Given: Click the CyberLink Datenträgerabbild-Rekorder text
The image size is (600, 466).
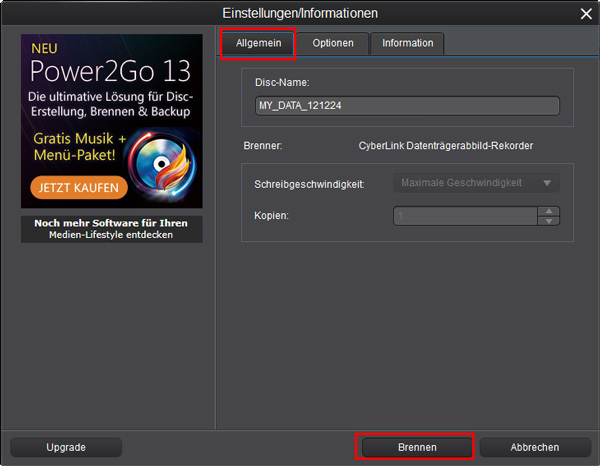Looking at the screenshot, I should tap(446, 146).
